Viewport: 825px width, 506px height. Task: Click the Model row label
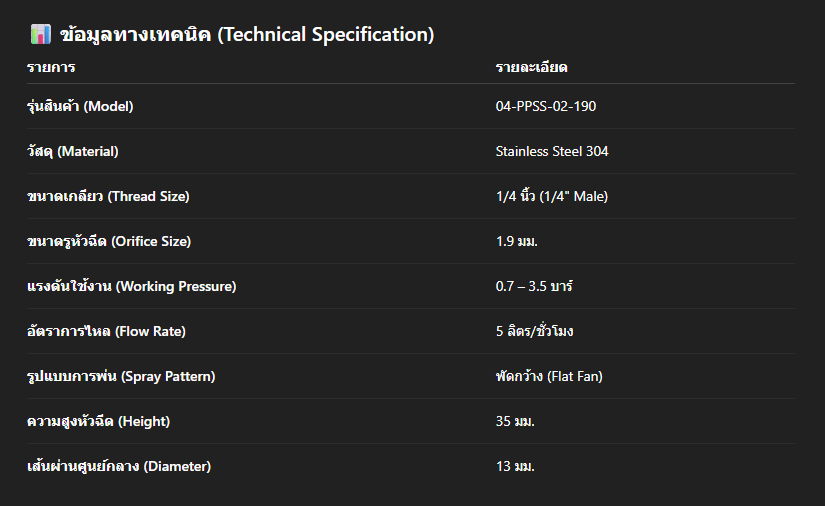click(80, 106)
